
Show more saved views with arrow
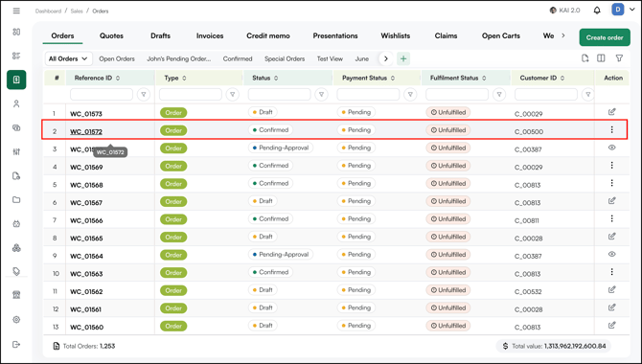coord(385,58)
